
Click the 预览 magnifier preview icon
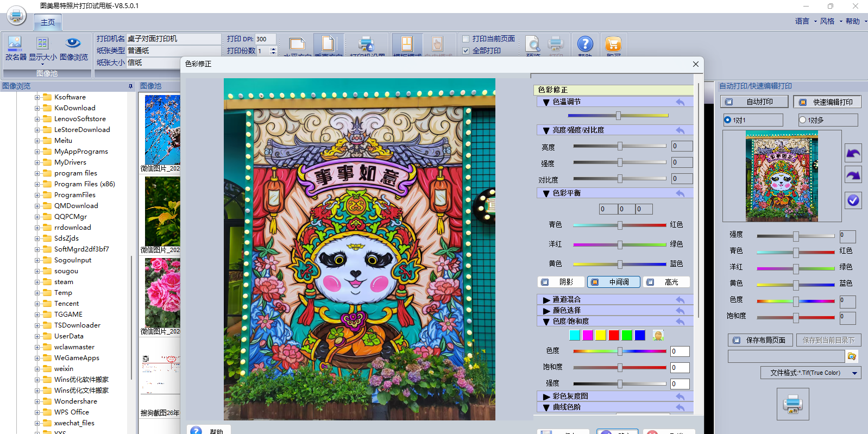click(533, 44)
